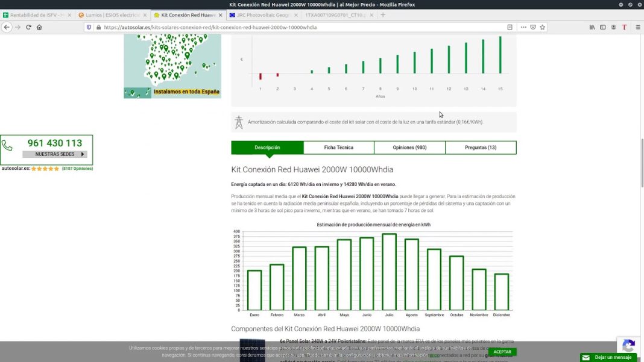Select the Preguntas (13) tab

click(x=481, y=148)
